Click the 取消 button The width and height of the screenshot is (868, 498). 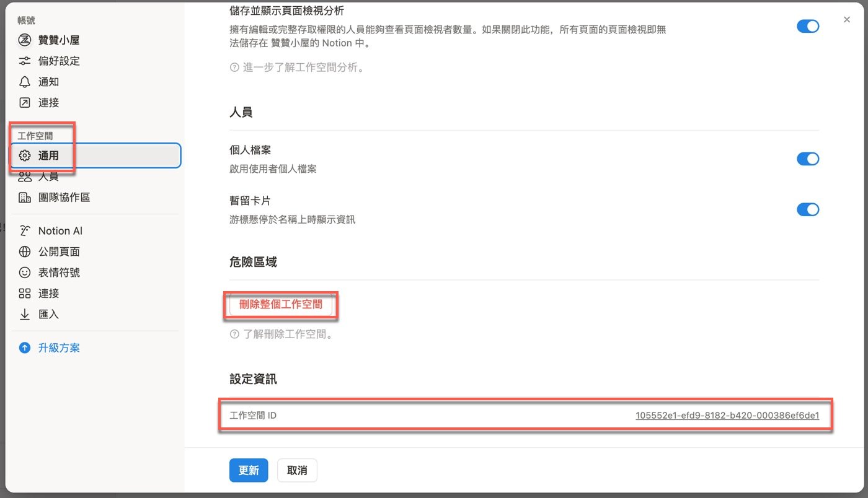click(x=297, y=470)
